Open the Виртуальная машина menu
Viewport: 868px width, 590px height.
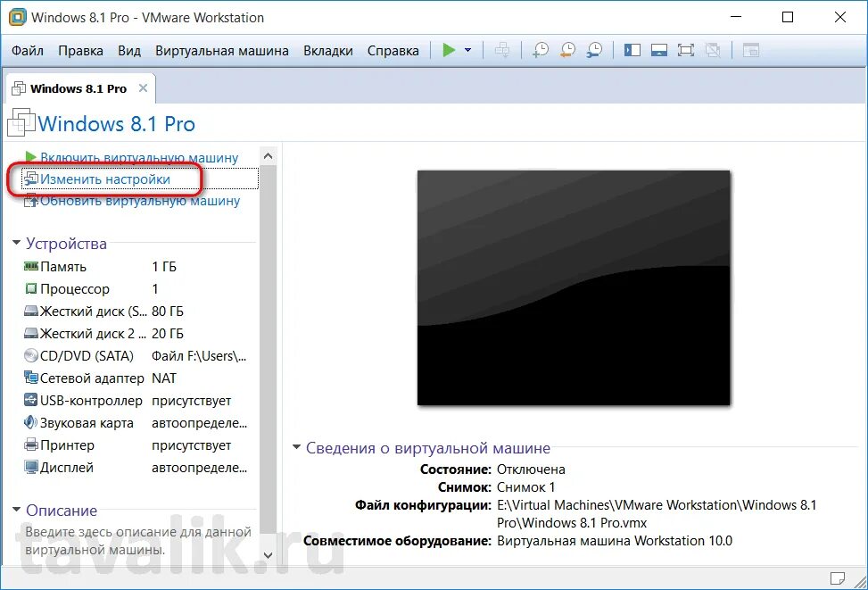click(x=222, y=50)
